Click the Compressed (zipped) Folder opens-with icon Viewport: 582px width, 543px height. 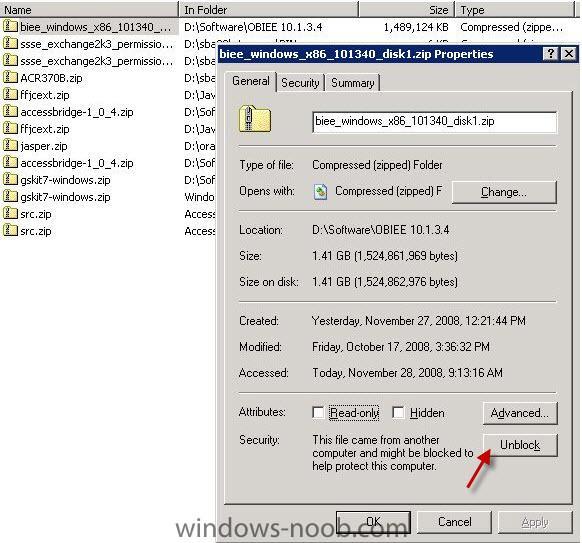(320, 192)
